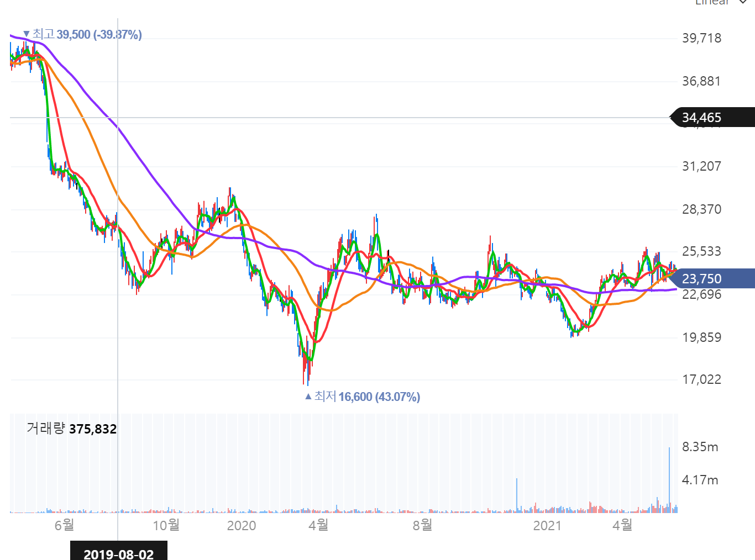
Task: Click the 2020 time axis label
Action: [242, 525]
